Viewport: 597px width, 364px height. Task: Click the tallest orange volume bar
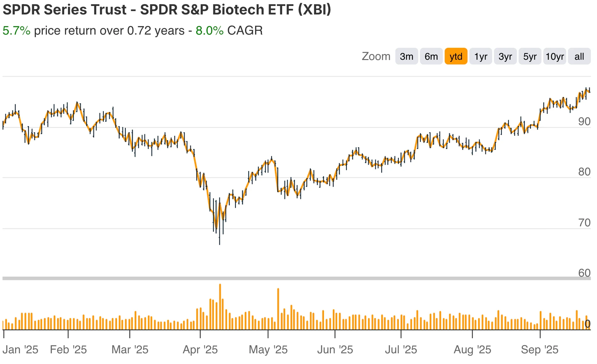click(220, 299)
